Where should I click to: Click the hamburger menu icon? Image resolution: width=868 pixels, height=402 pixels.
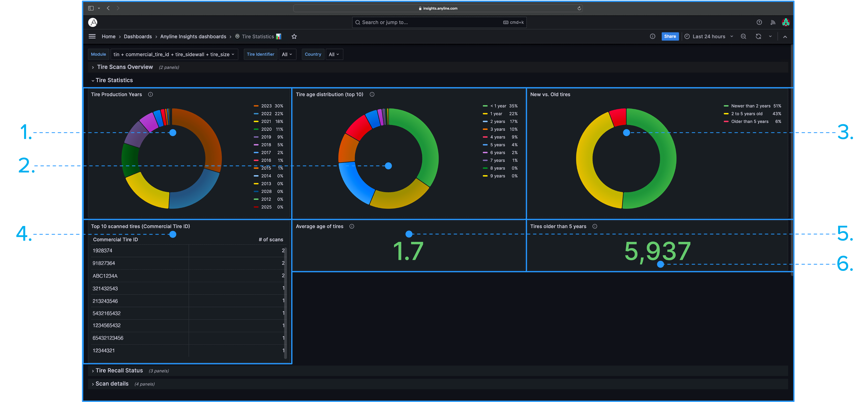92,36
